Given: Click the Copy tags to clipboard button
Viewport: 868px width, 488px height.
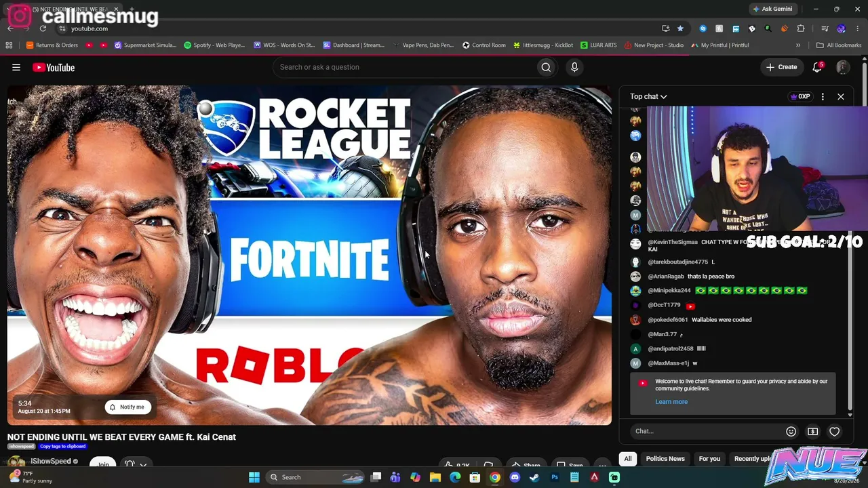Looking at the screenshot, I should 62,447.
